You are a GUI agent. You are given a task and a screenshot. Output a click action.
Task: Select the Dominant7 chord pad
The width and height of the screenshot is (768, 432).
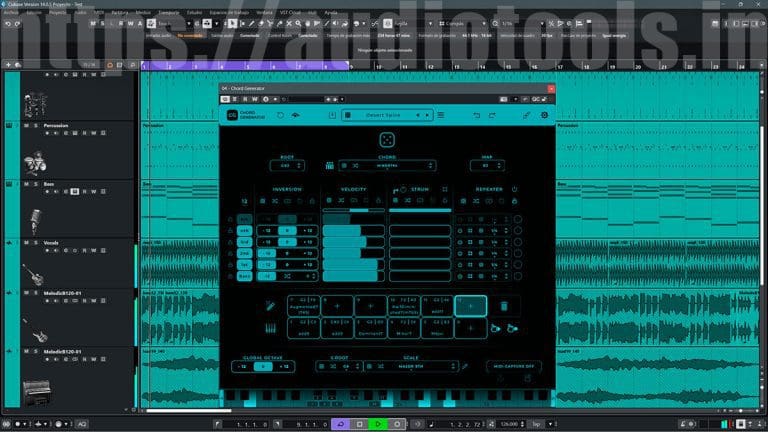coord(370,328)
